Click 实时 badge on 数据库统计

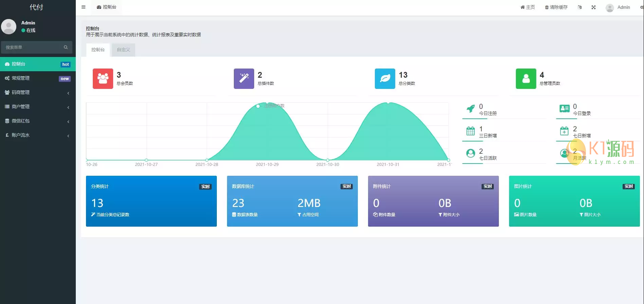347,187
